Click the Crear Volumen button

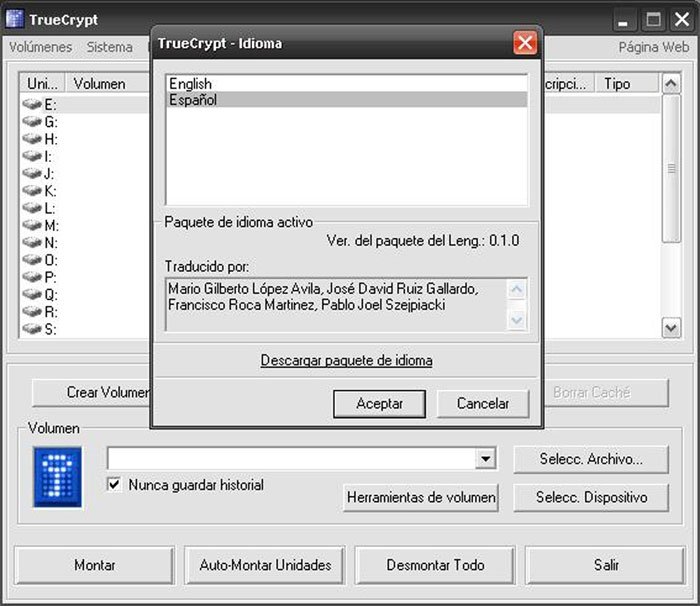coord(92,393)
